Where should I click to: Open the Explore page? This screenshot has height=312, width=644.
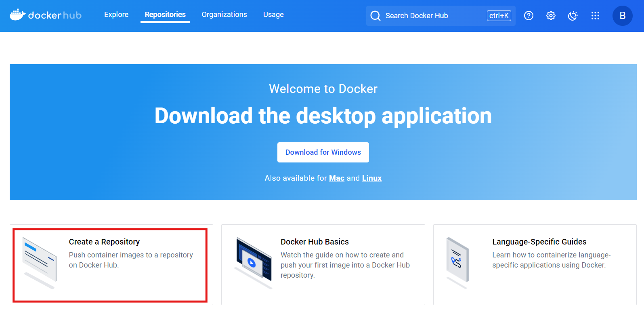(116, 15)
